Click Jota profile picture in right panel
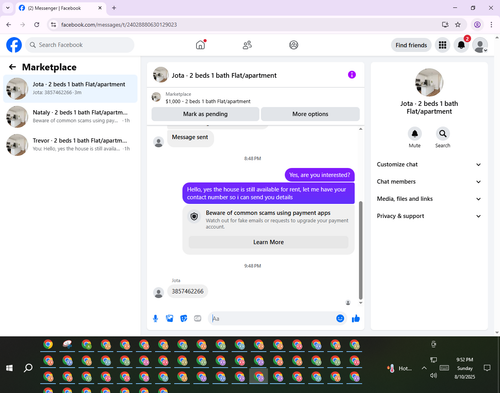Screen dimensions: 500x393 click(429, 82)
